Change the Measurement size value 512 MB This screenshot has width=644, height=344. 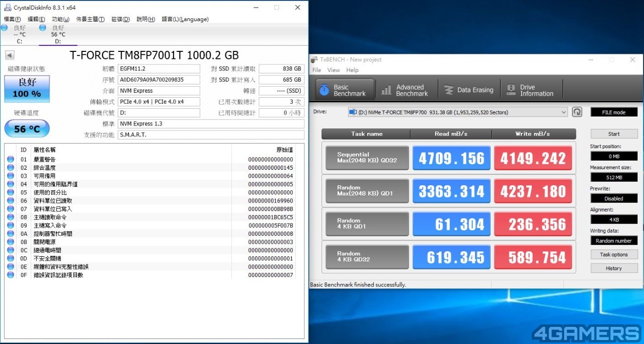614,177
